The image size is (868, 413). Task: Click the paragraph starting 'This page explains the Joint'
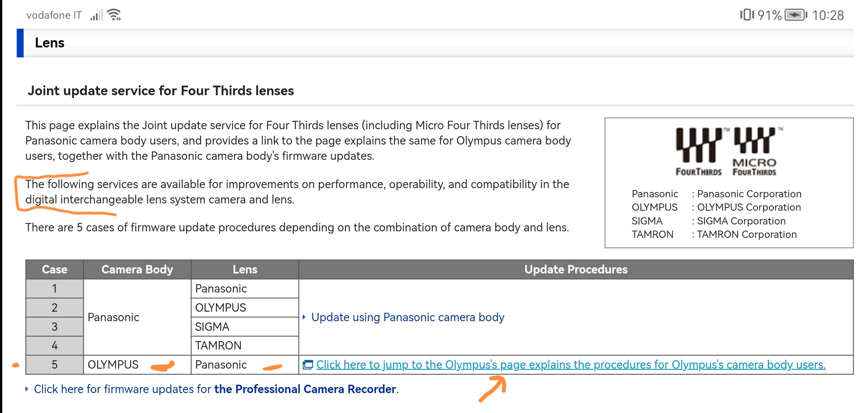tap(298, 140)
